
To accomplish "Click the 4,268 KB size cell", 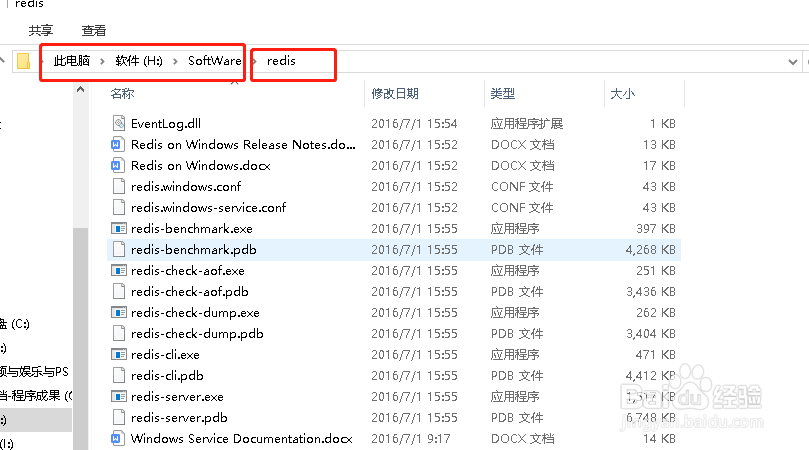I will (x=651, y=250).
